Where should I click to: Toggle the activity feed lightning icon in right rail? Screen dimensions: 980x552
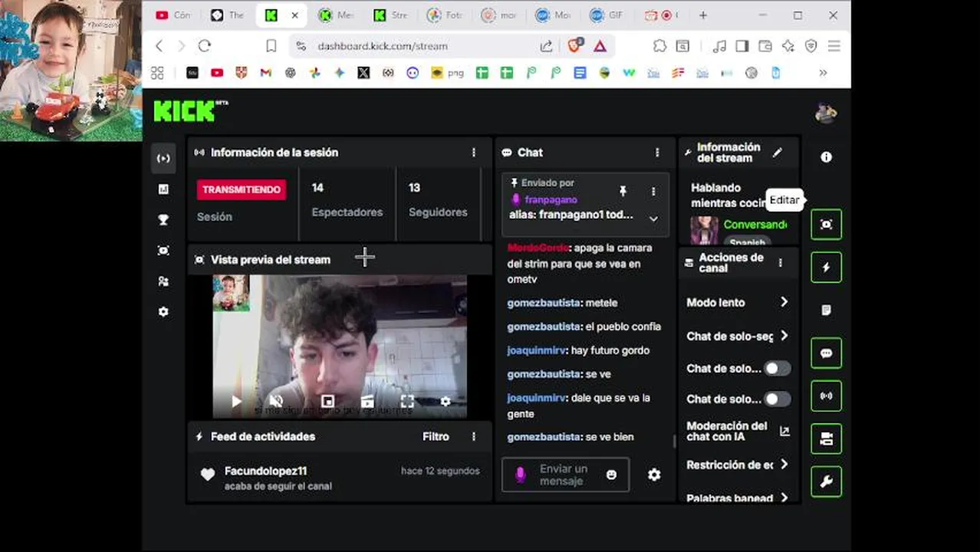[826, 268]
